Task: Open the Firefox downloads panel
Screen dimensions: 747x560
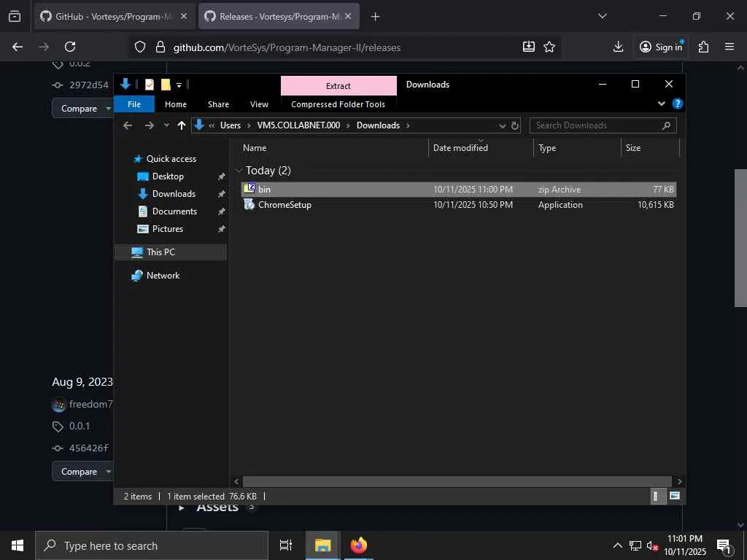Action: click(618, 47)
